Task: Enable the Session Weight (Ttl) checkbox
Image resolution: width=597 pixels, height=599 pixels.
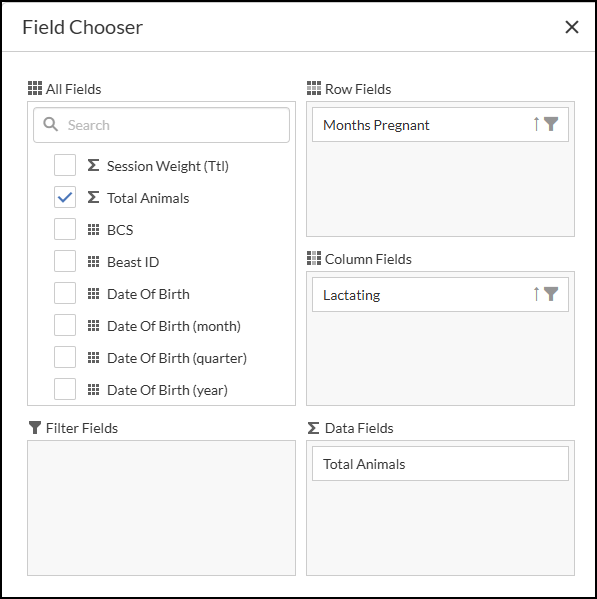Action: pyautogui.click(x=65, y=165)
